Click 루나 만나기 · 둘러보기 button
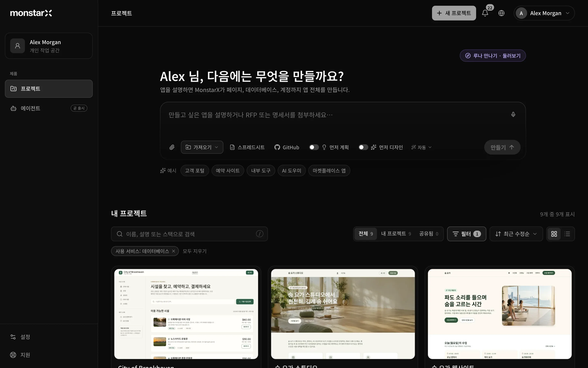 click(493, 56)
